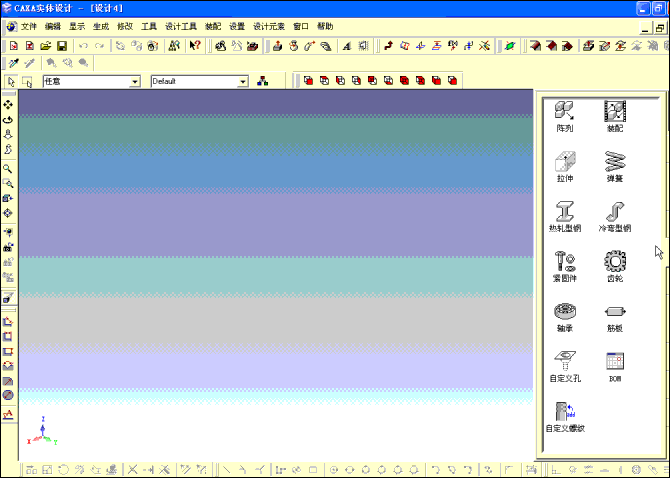Open the 帮助 menu
The width and height of the screenshot is (670, 478).
(325, 26)
